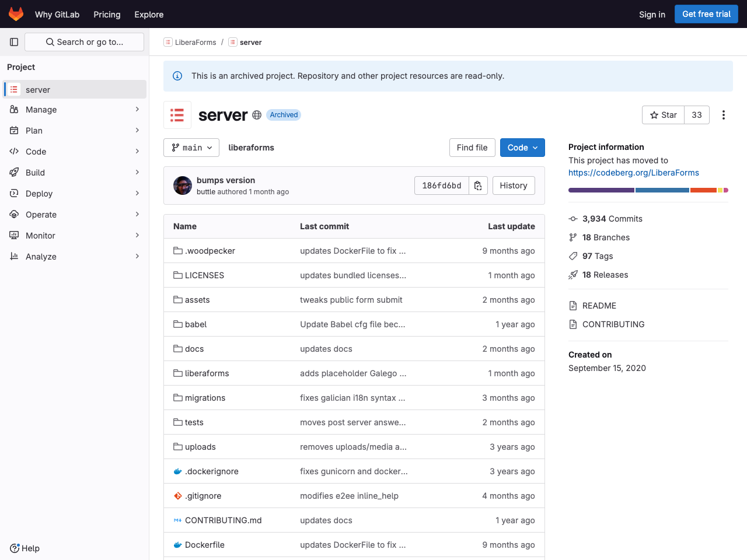Click the .woodpecker folder icon

click(178, 251)
